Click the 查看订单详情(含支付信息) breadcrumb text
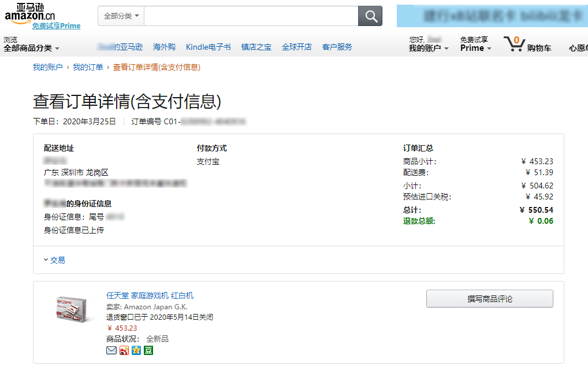This screenshot has height=370, width=588. click(157, 67)
